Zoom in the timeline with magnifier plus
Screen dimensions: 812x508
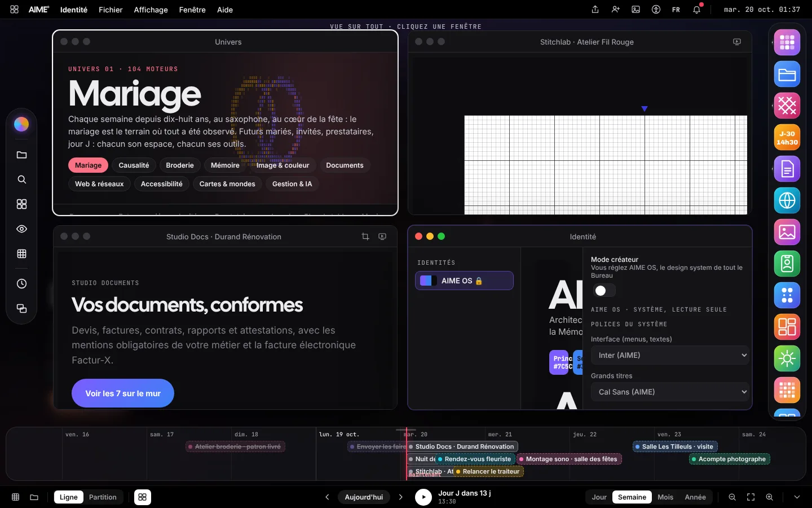[x=769, y=497]
